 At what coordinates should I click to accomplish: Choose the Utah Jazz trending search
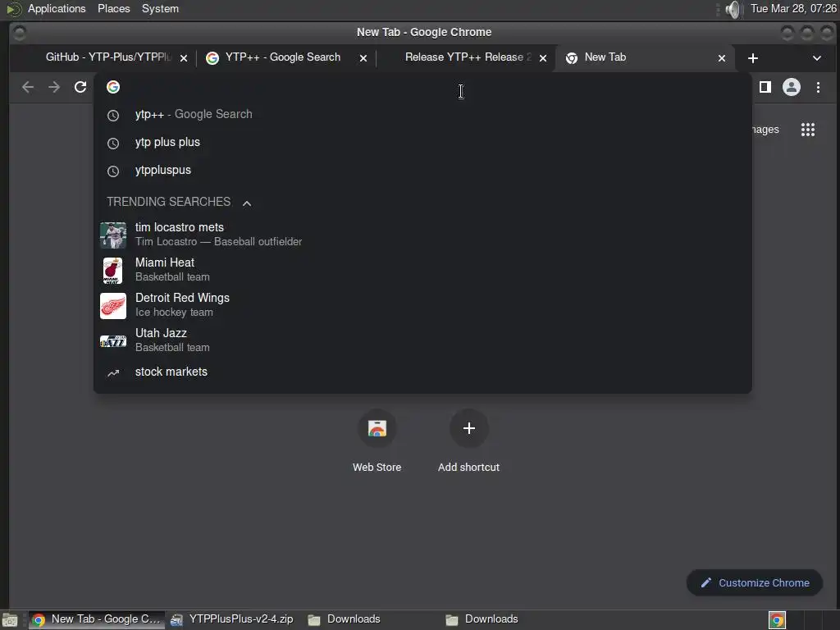(422, 340)
